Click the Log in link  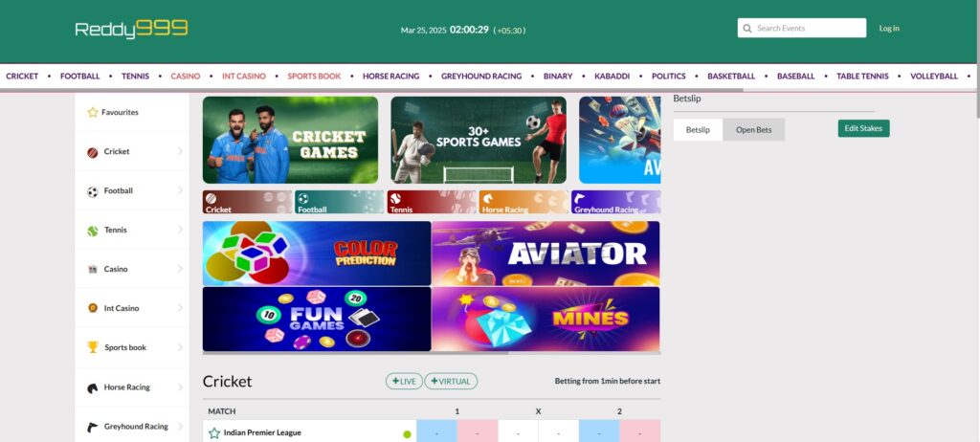[889, 29]
